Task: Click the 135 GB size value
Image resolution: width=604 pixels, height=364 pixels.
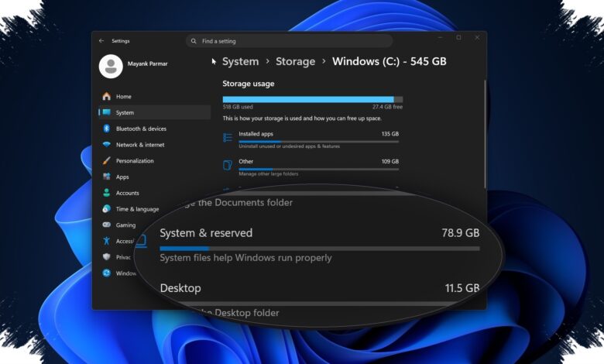Action: click(390, 134)
